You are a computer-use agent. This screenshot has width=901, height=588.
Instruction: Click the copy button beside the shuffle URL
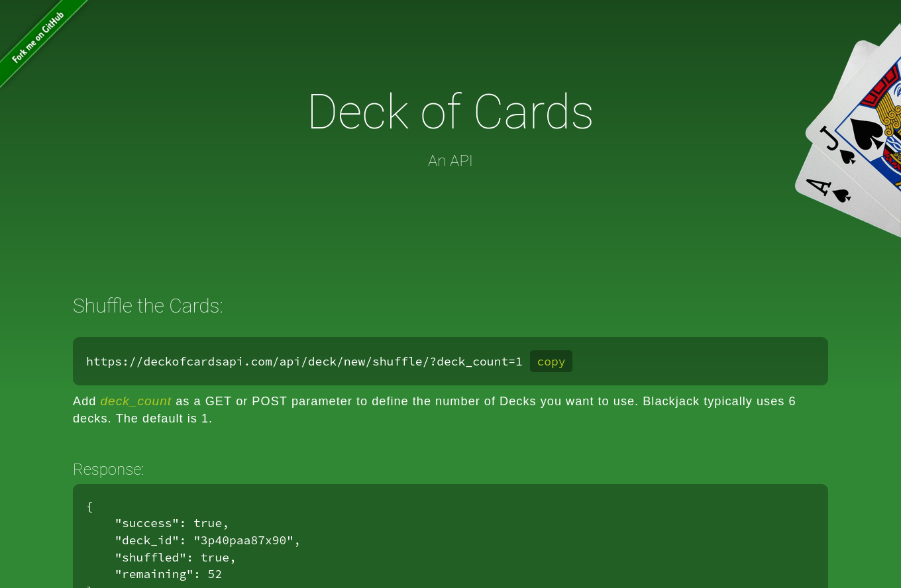[551, 362]
